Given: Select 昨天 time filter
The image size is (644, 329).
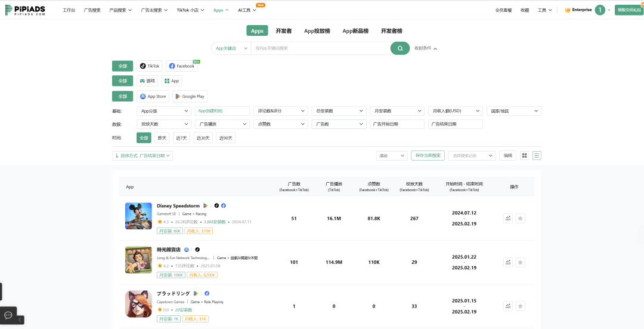Looking at the screenshot, I should click(162, 138).
